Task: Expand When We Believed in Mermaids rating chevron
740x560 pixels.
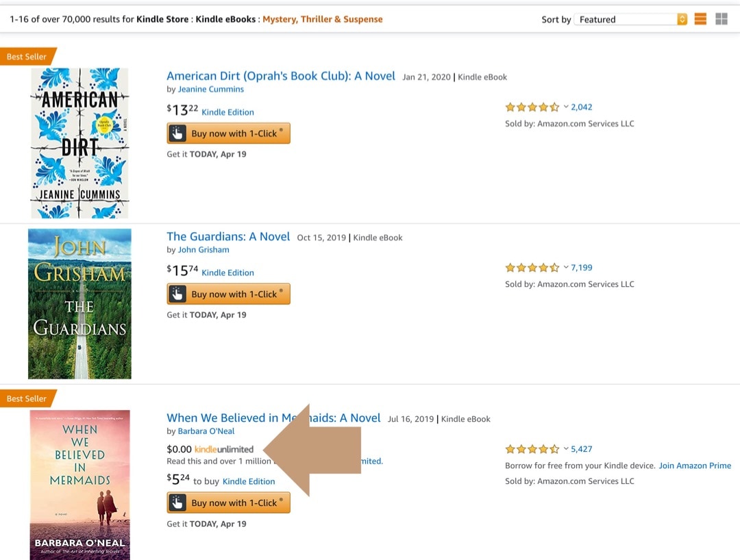Action: pyautogui.click(x=566, y=449)
